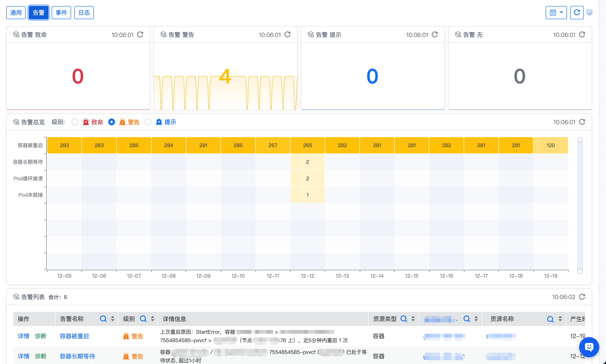Open the calendar time range dropdown
This screenshot has height=364, width=606.
pos(556,13)
